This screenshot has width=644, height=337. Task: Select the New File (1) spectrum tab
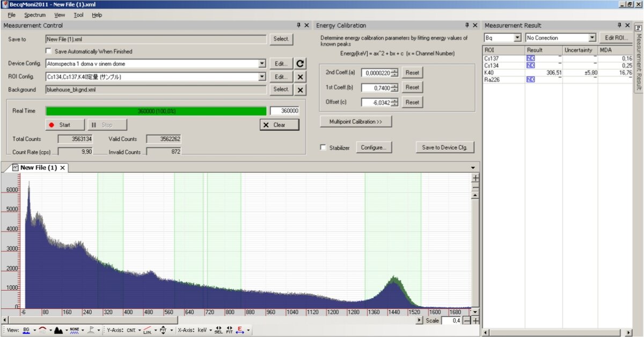[x=38, y=168]
